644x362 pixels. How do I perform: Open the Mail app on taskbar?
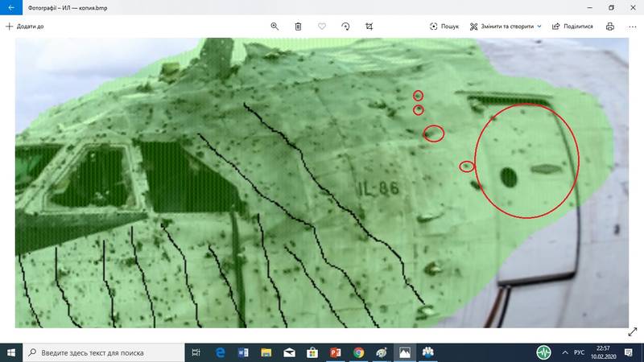coord(289,352)
